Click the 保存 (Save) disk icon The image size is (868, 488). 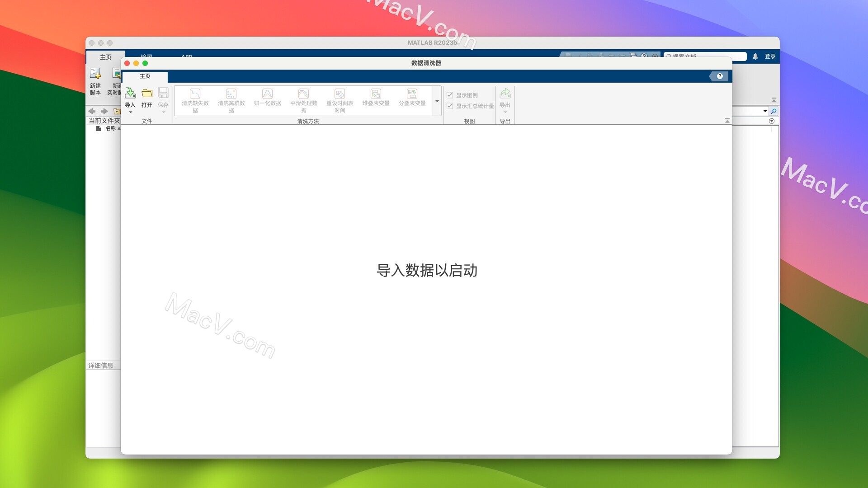[163, 93]
